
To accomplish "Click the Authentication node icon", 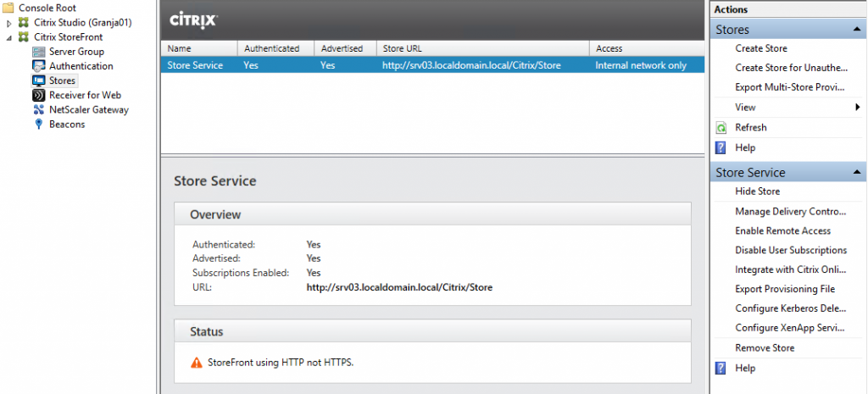I will [x=38, y=66].
